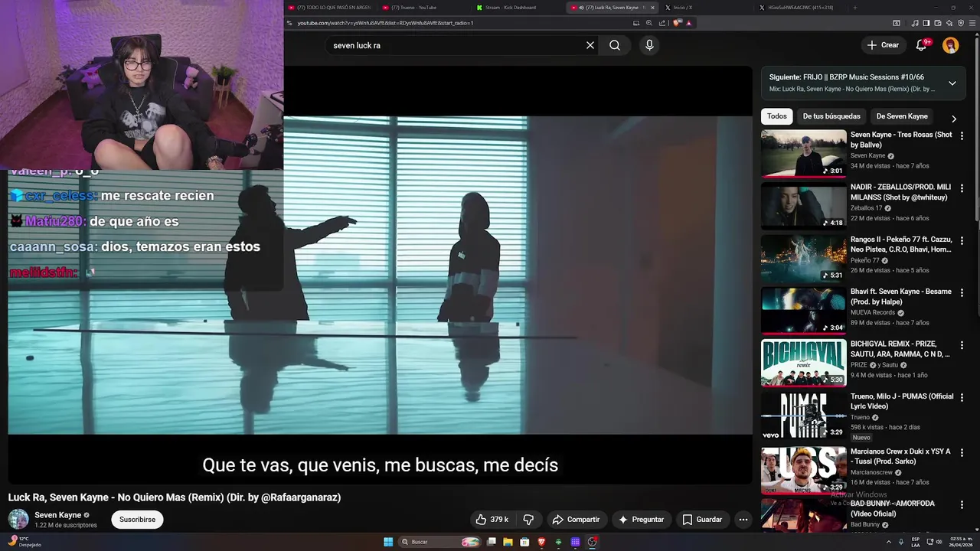The height and width of the screenshot is (551, 980).
Task: Save the video with Guardar
Action: (x=702, y=520)
